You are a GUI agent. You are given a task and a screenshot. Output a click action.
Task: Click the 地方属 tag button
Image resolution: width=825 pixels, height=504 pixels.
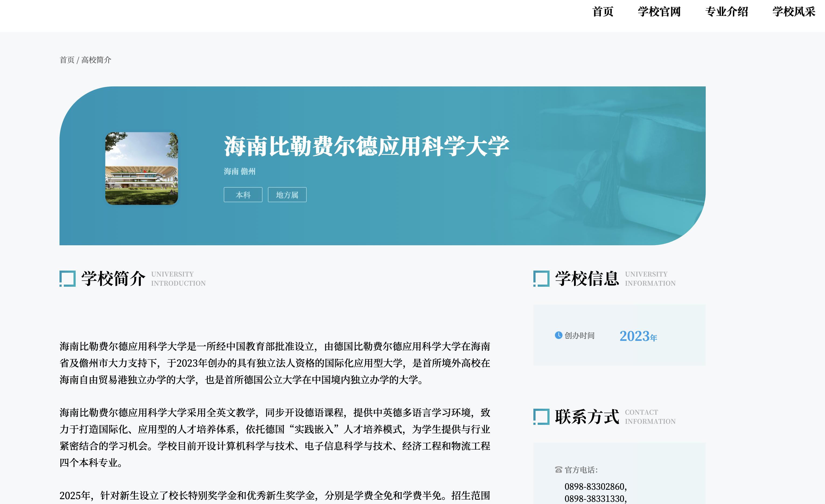tap(287, 195)
